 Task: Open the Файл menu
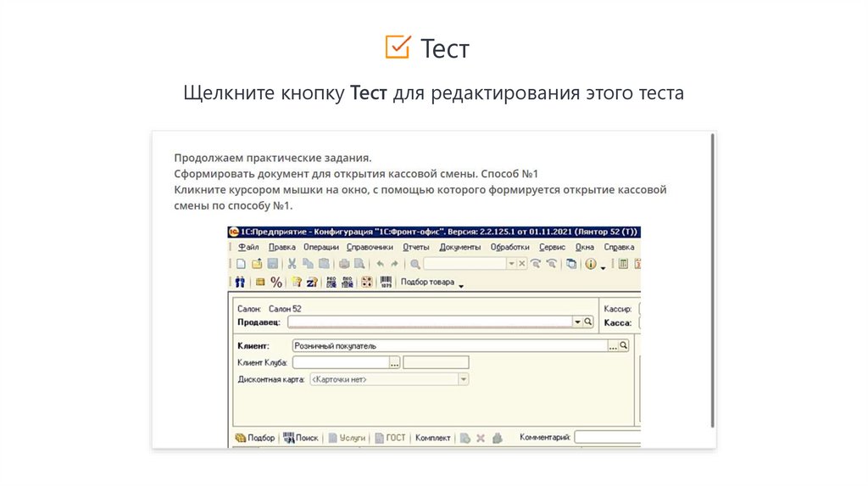tap(248, 247)
